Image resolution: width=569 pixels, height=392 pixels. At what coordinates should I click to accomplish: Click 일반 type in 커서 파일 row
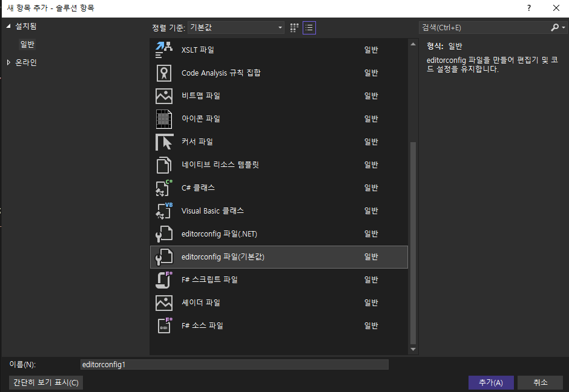[371, 142]
